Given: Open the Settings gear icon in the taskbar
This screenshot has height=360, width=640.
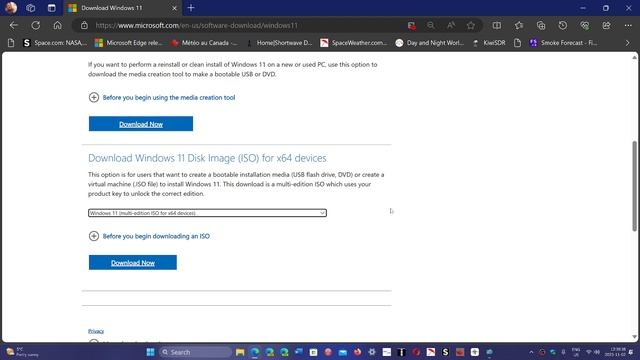Looking at the screenshot, I should [x=372, y=352].
